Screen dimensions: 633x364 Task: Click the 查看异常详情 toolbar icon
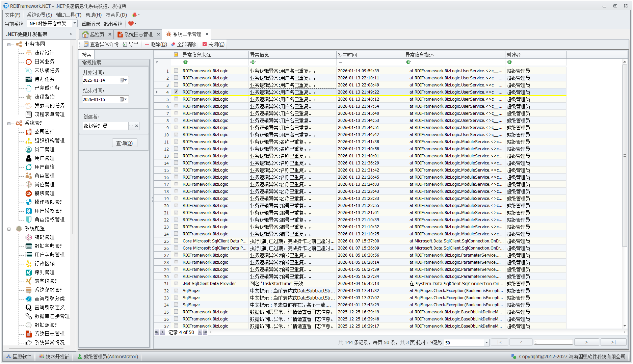[86, 44]
